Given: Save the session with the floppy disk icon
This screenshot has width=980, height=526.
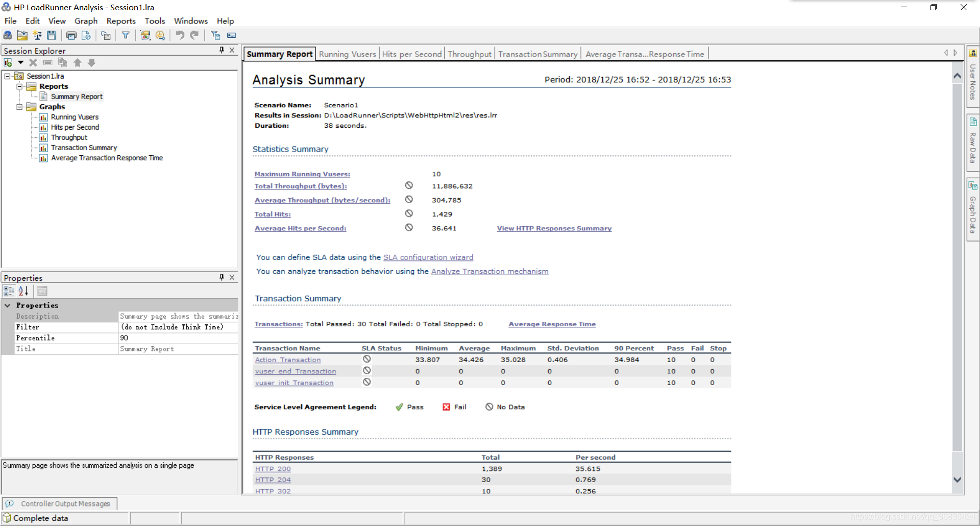Looking at the screenshot, I should (x=52, y=35).
